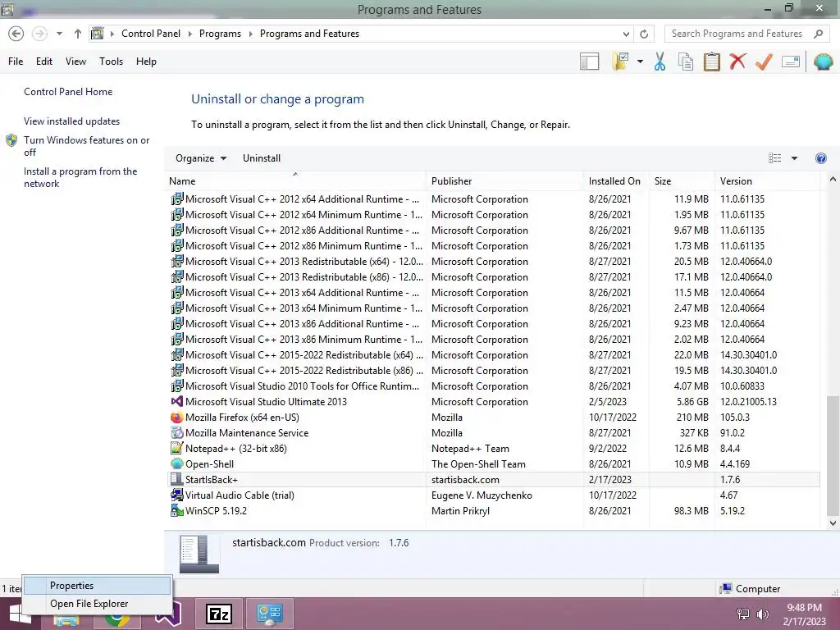The height and width of the screenshot is (630, 840).
Task: Open the Control Panel taskbar icon
Action: coord(269,614)
